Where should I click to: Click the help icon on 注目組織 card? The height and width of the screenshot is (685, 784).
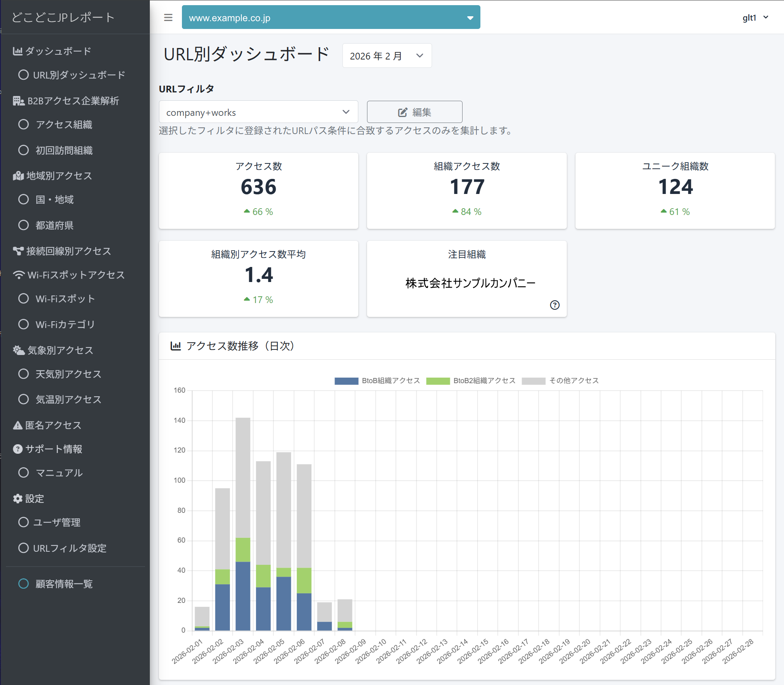coord(555,305)
